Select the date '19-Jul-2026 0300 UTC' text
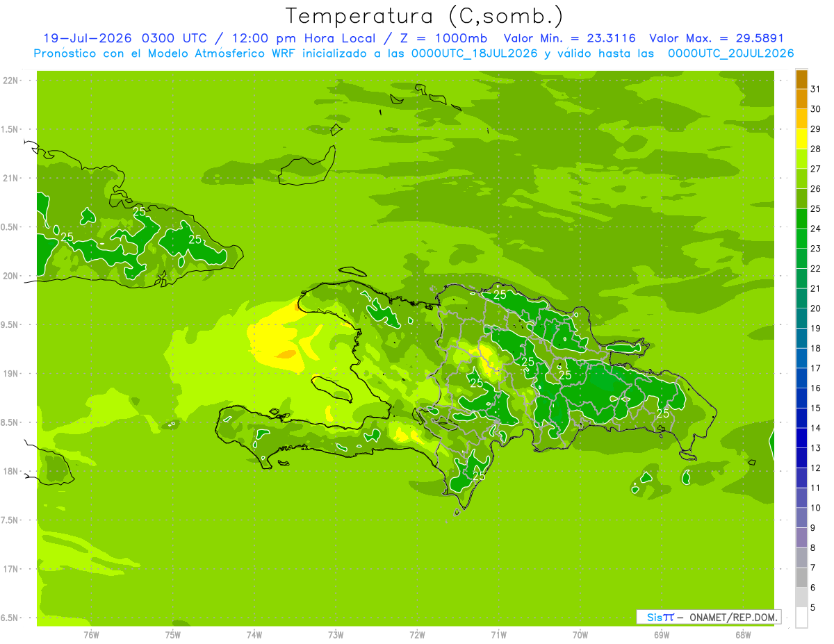834x644 pixels. 125,38
